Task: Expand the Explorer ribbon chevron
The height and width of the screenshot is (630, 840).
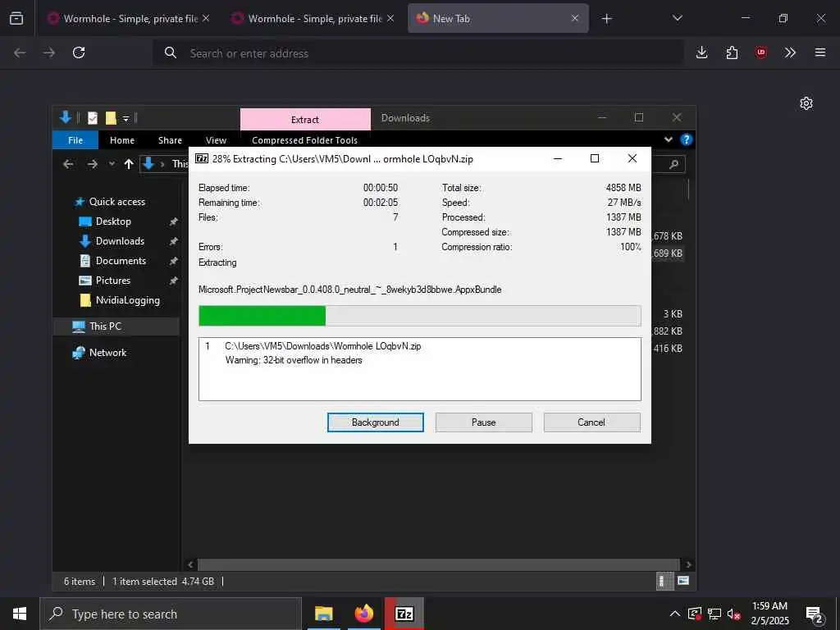Action: click(668, 139)
